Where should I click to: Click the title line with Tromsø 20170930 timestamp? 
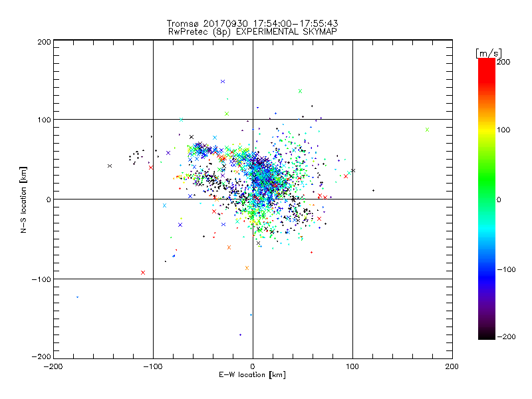(253, 23)
